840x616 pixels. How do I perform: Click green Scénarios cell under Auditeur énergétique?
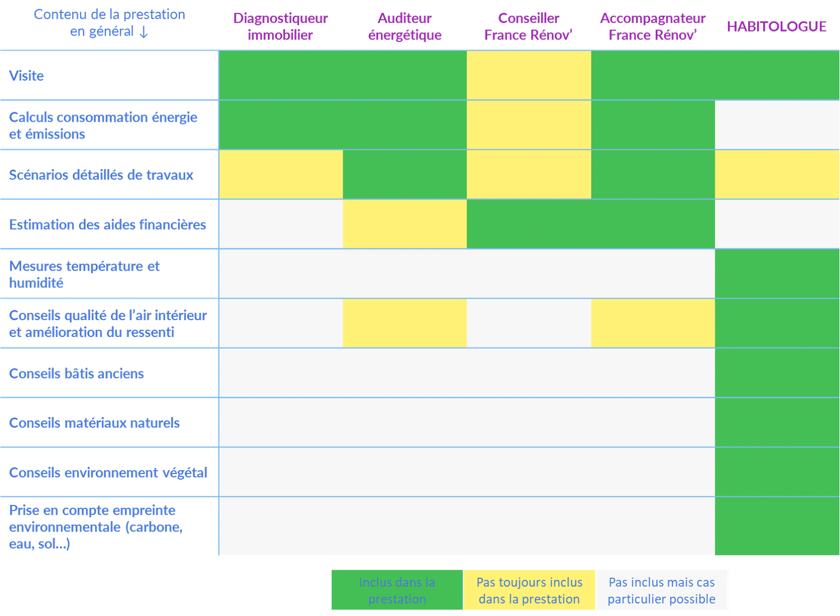click(405, 175)
